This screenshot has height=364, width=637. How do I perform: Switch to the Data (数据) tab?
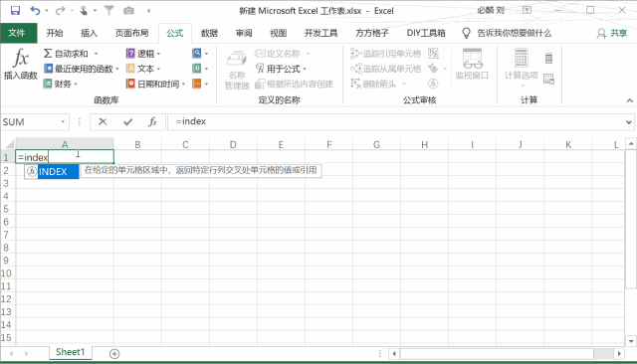tap(209, 33)
